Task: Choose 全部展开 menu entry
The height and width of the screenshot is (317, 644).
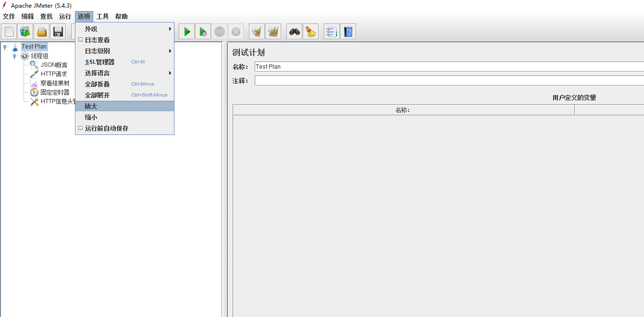Action: tap(124, 95)
